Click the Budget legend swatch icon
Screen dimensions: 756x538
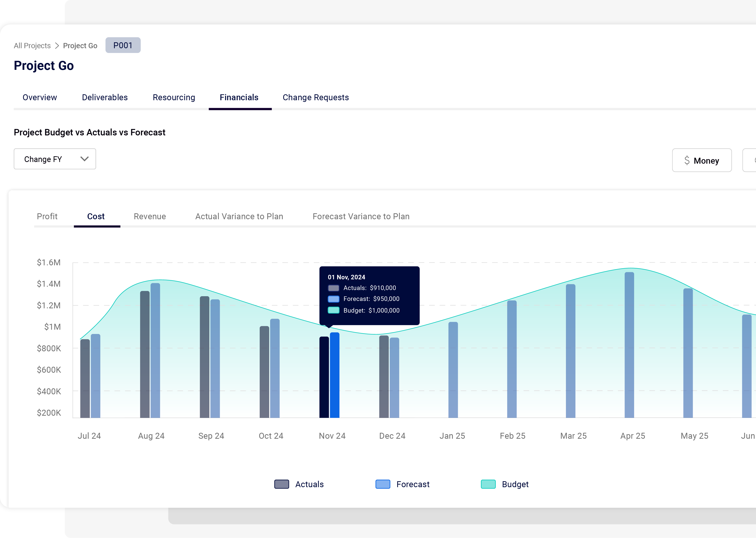pyautogui.click(x=488, y=484)
